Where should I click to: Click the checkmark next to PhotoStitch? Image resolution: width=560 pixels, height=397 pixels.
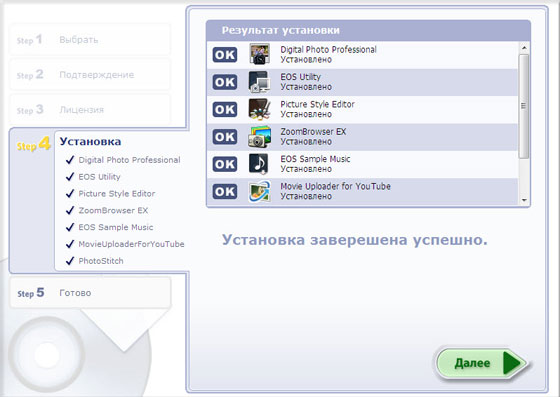pyautogui.click(x=70, y=261)
